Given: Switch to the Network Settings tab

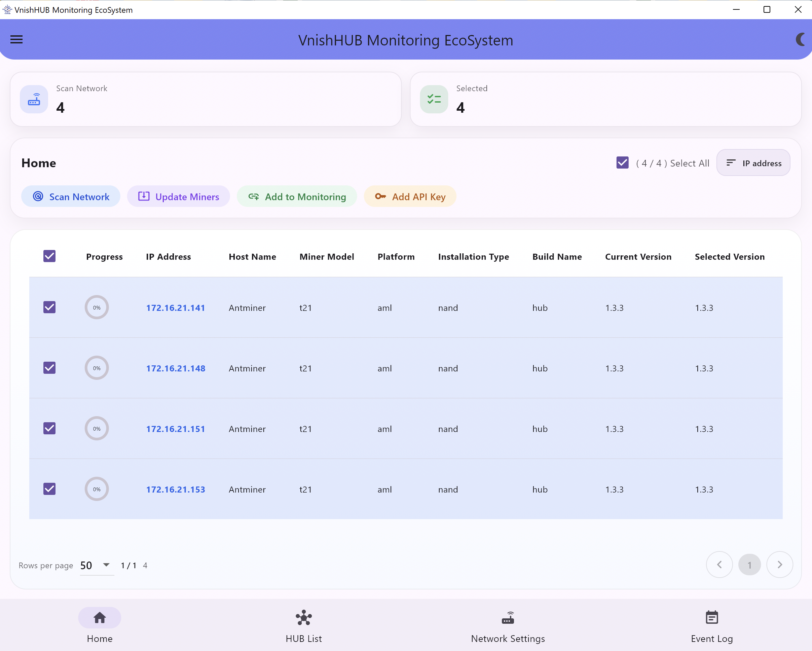Looking at the screenshot, I should pos(508,626).
